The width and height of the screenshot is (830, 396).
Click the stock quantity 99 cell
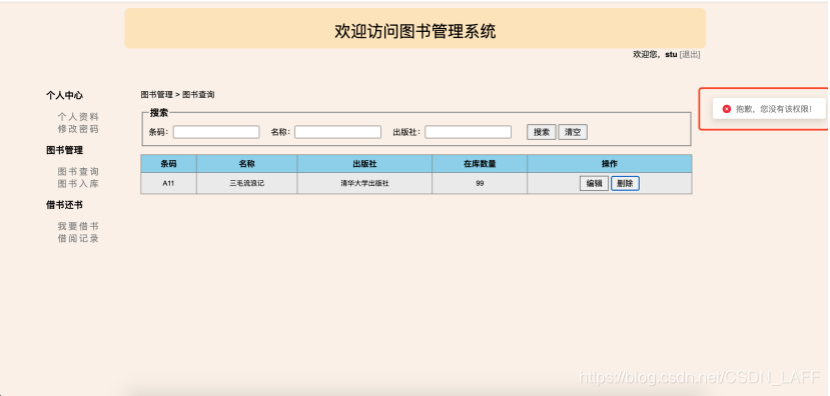coord(480,183)
